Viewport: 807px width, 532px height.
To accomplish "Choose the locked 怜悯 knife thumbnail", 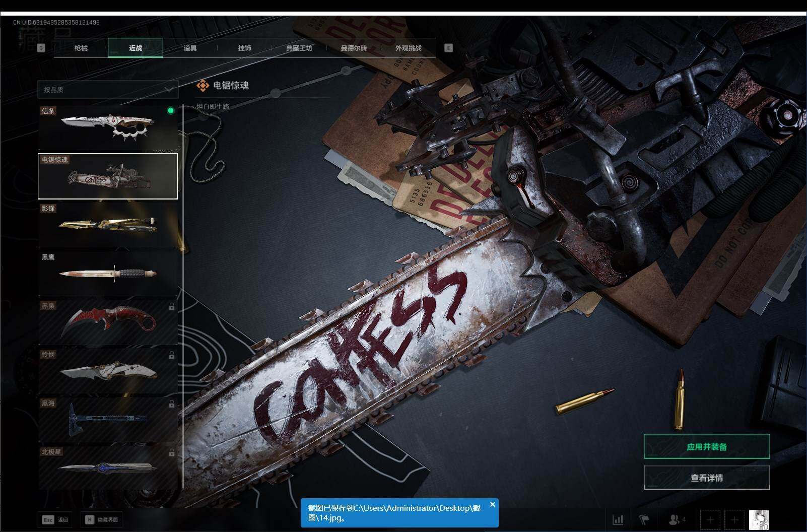I will click(108, 371).
